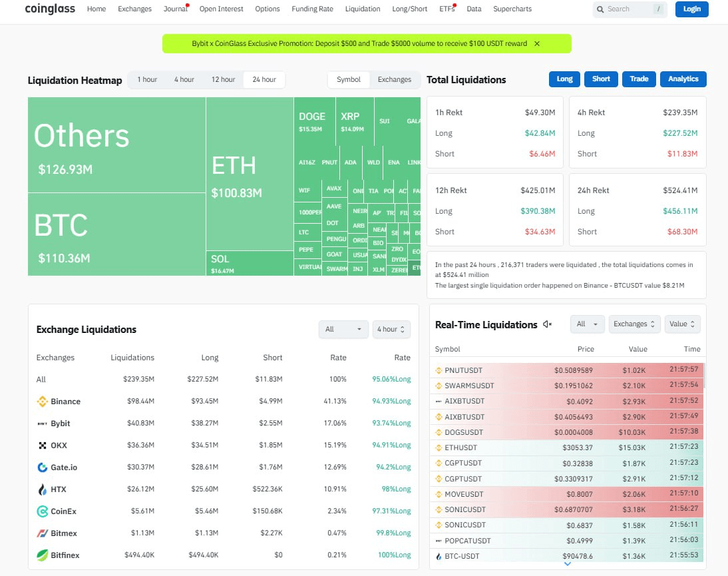Open the Home menu item
The image size is (728, 576).
(x=96, y=9)
